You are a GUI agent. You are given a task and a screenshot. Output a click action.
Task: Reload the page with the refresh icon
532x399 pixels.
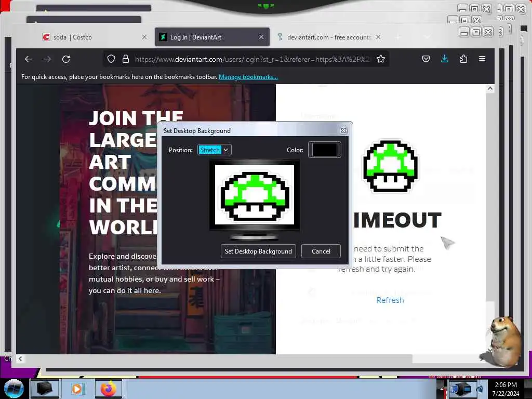(66, 59)
